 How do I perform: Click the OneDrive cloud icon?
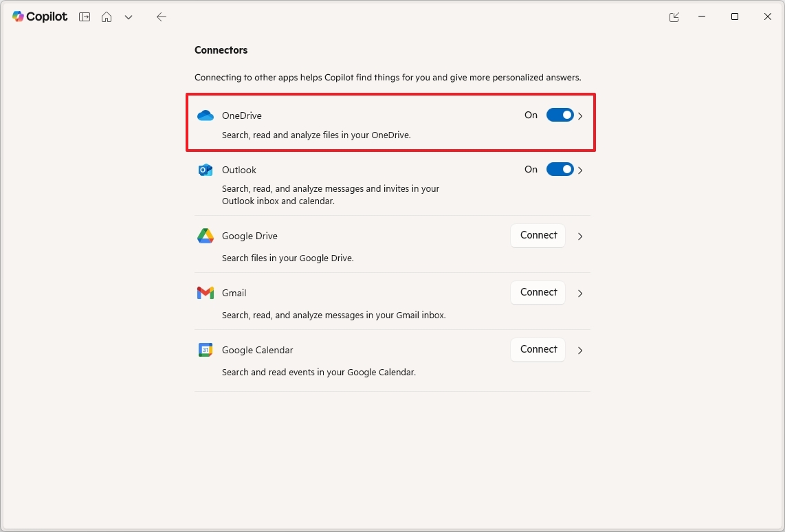click(206, 115)
